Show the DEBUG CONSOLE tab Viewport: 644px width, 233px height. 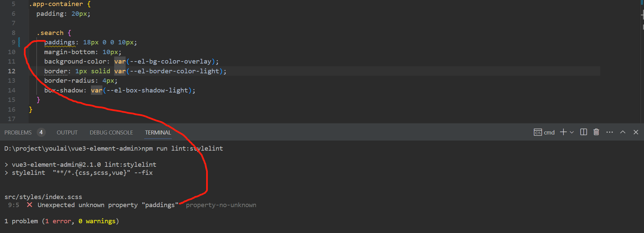coord(111,132)
